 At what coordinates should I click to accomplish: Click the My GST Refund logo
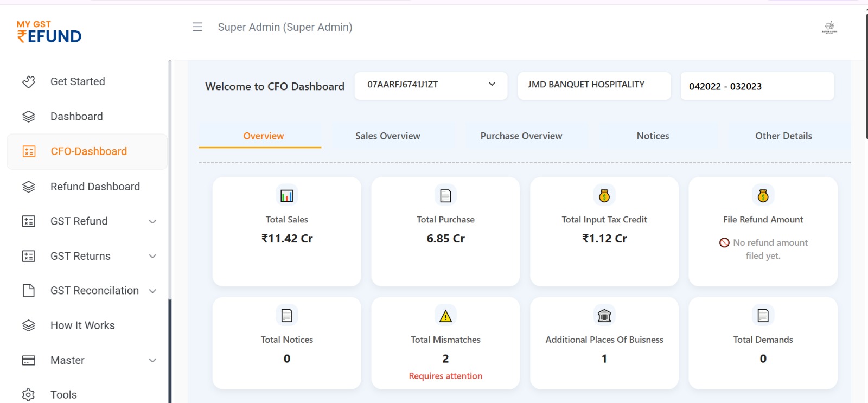[49, 32]
